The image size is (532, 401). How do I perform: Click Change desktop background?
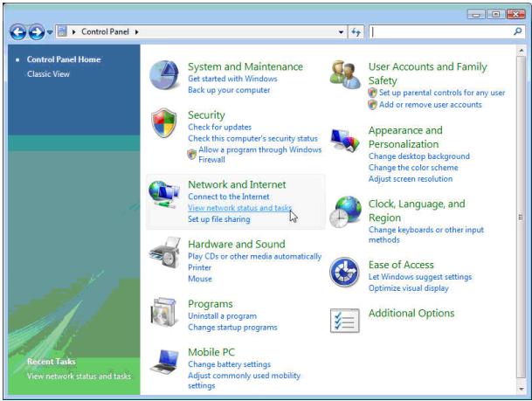click(419, 156)
